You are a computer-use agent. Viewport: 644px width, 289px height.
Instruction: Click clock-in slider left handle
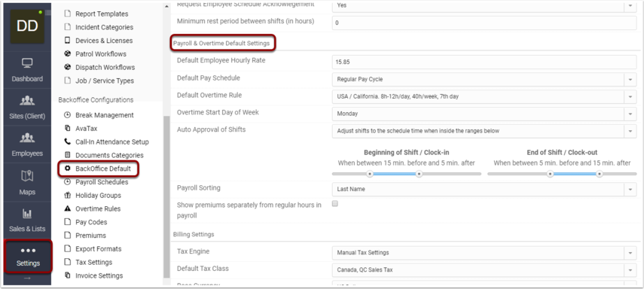coord(370,174)
